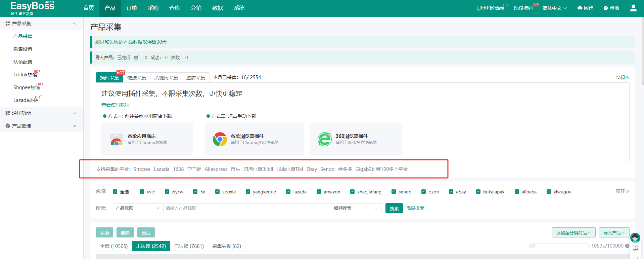
Task: Open the user account avatar icon
Action: [x=633, y=8]
